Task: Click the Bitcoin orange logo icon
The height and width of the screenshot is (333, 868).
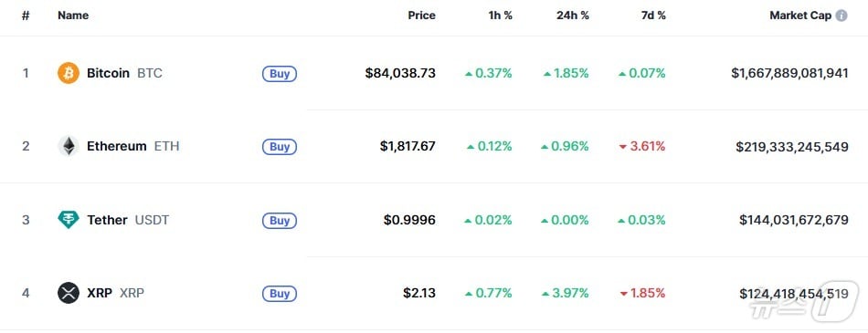Action: 69,73
